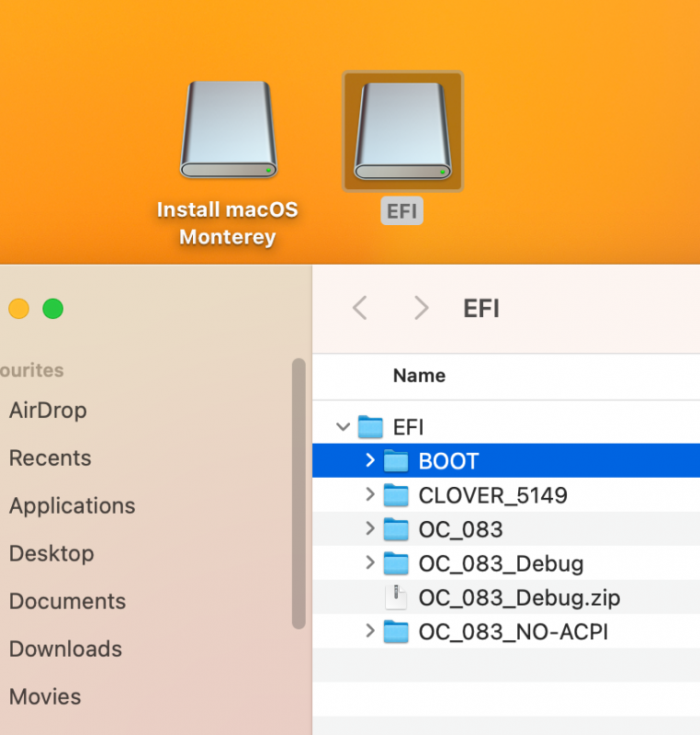Screen dimensions: 700x735
Task: Select the OC_083_Debug.zip file name
Action: [519, 598]
